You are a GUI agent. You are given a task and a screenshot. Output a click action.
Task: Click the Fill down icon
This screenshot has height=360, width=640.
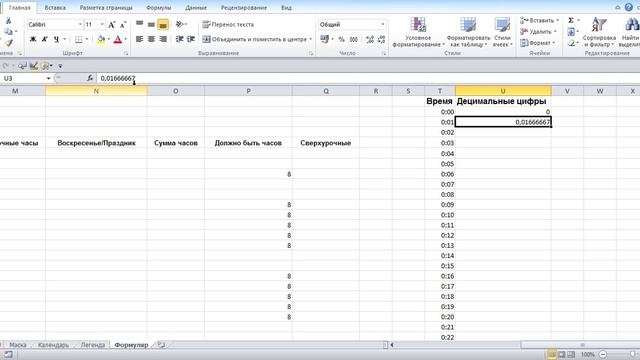pos(571,31)
